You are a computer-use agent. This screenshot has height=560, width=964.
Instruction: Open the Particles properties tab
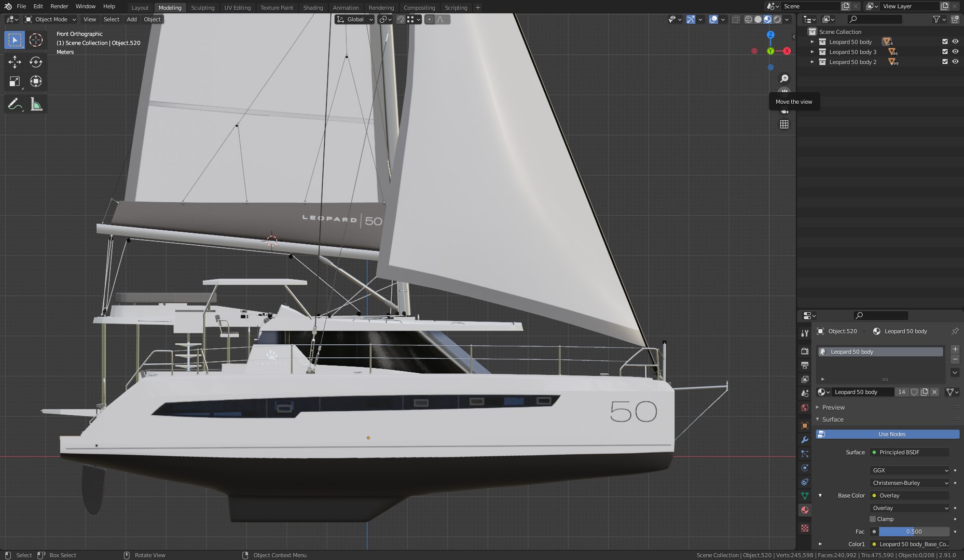(x=805, y=454)
